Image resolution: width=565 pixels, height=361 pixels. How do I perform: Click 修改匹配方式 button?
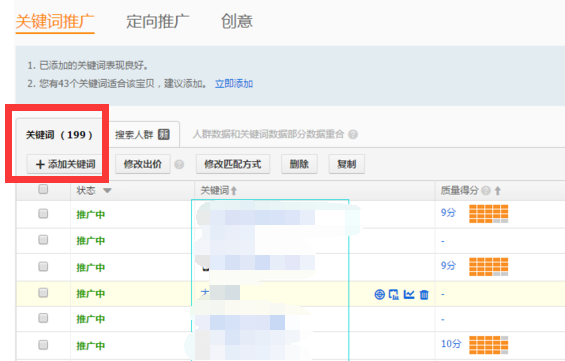pos(233,164)
